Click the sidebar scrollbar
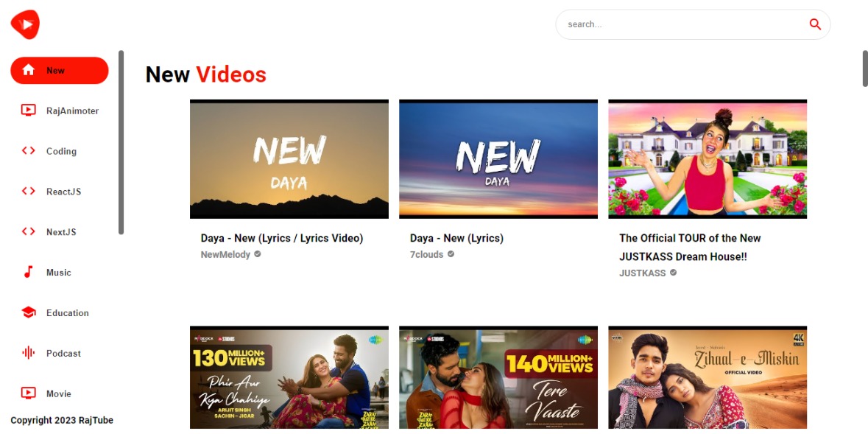The width and height of the screenshot is (868, 434). [x=121, y=142]
